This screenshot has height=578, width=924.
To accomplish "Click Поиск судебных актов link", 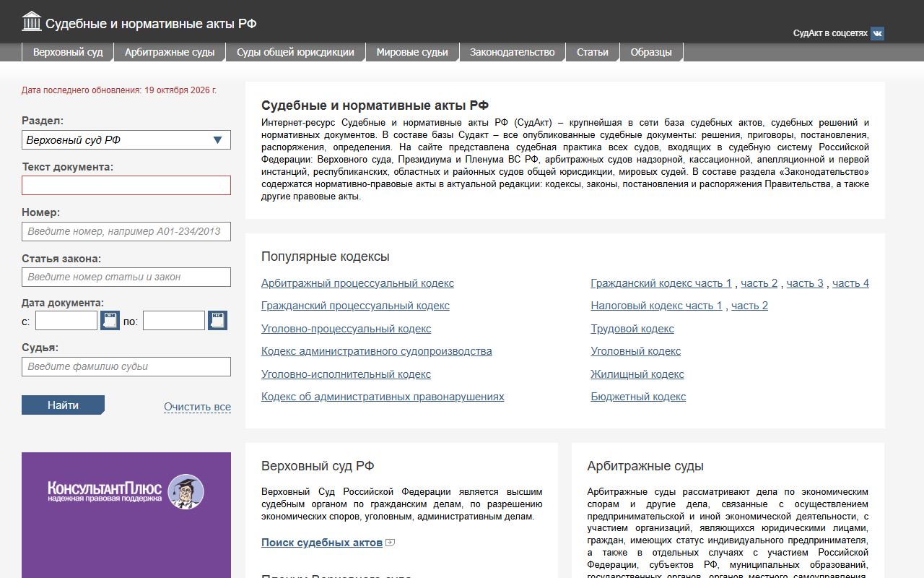I will coord(322,543).
